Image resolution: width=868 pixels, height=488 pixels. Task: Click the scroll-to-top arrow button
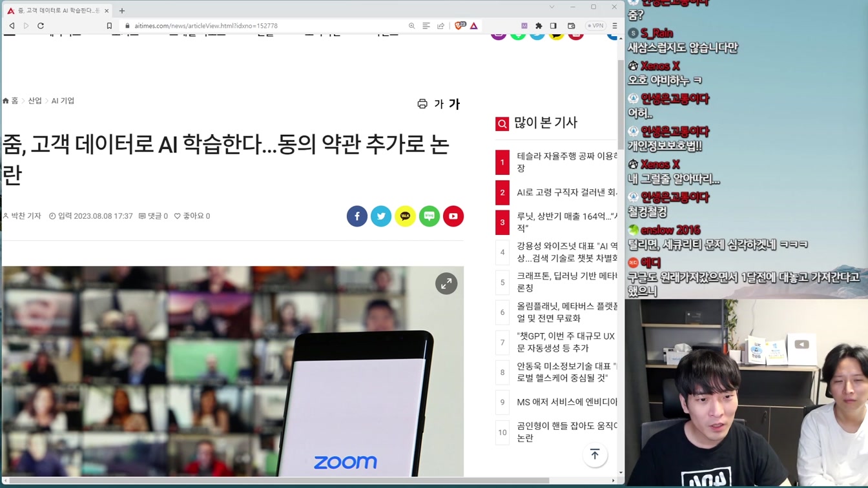595,454
